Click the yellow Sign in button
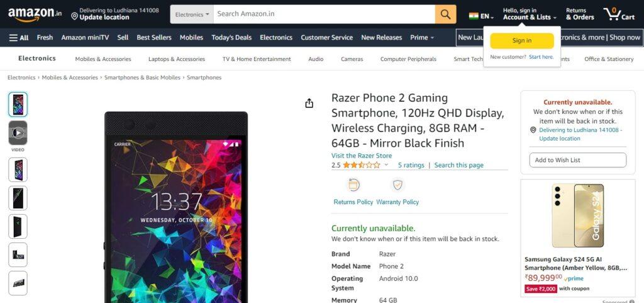This screenshot has height=303, width=644. point(522,41)
